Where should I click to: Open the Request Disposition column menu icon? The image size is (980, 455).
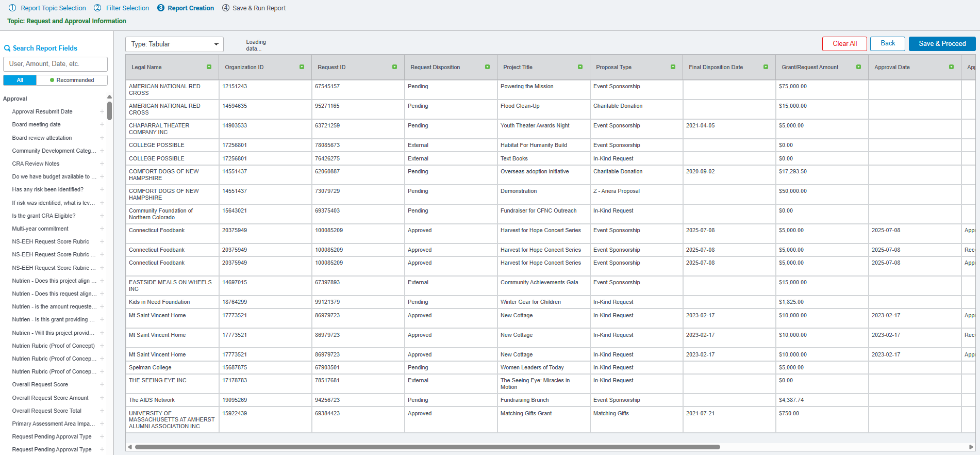487,67
